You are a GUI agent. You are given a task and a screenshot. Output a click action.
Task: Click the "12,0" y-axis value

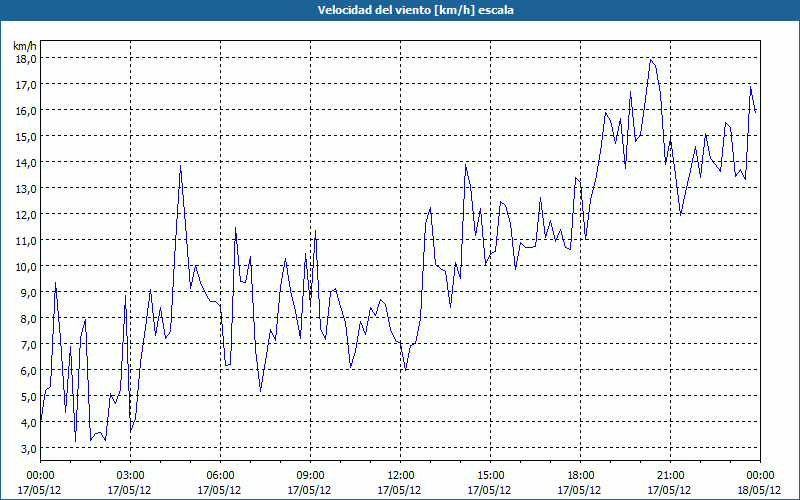pyautogui.click(x=26, y=215)
